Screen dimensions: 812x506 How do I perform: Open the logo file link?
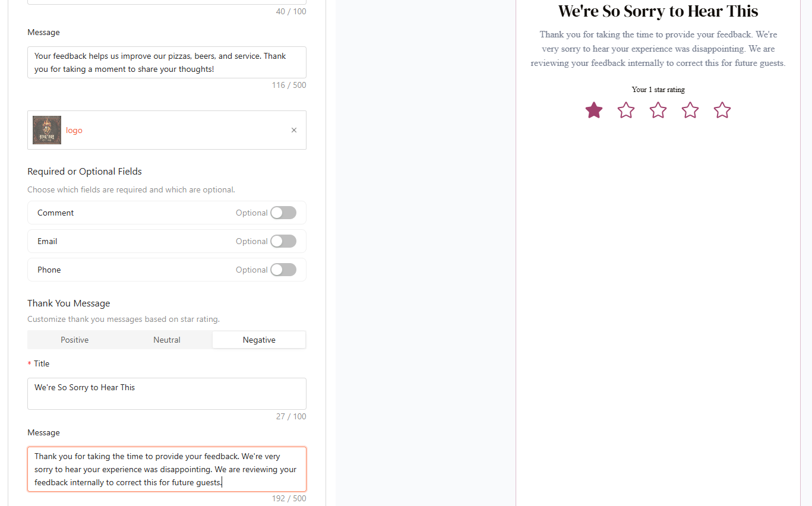tap(74, 131)
